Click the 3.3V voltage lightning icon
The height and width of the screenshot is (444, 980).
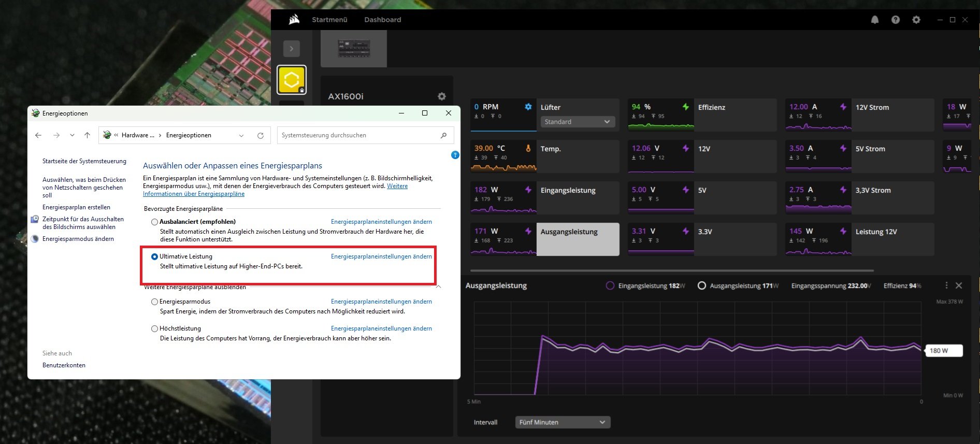pos(686,231)
